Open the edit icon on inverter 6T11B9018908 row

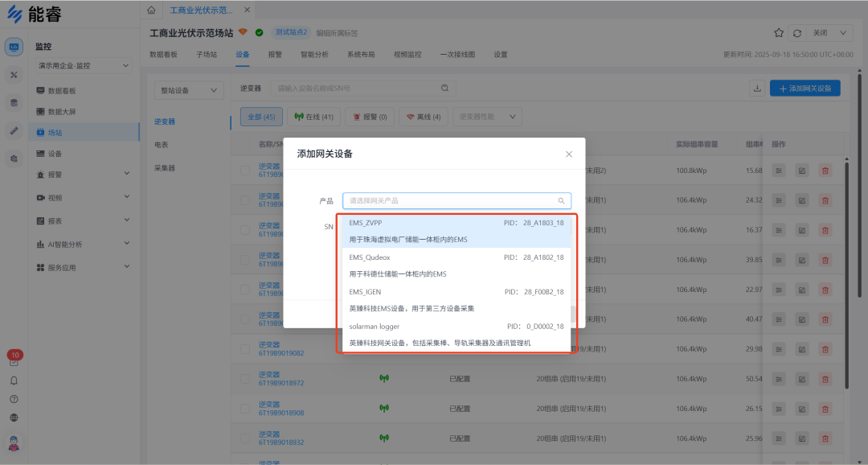click(x=802, y=409)
